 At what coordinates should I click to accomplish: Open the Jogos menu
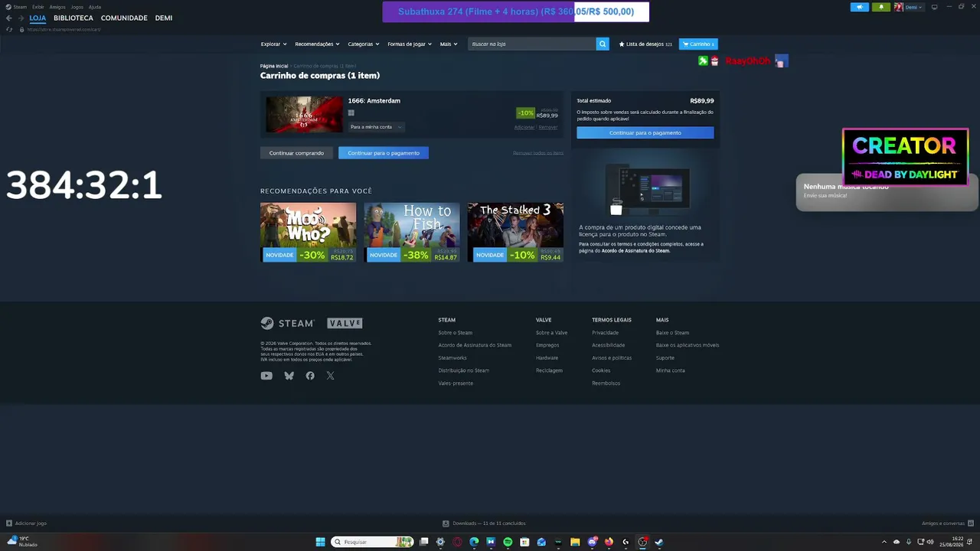pos(77,7)
